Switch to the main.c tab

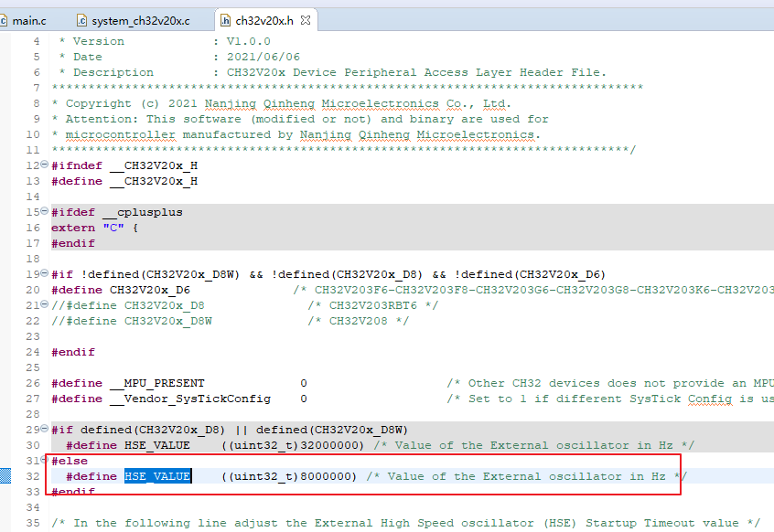pyautogui.click(x=29, y=20)
